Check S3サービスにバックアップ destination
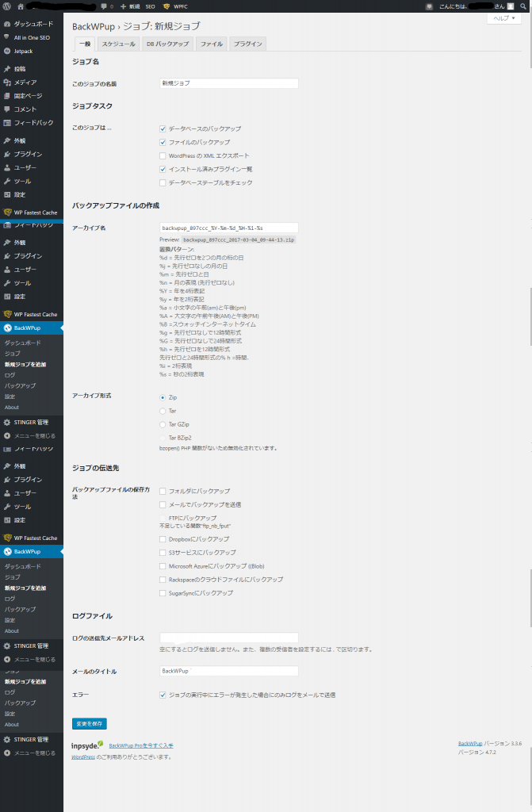Screen dimensions: 532x812 [163, 553]
